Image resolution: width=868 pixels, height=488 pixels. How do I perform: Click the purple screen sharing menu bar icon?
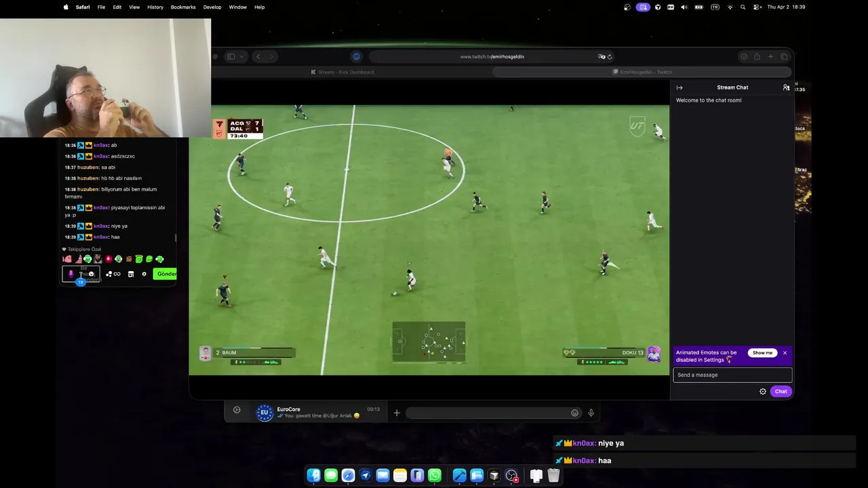[644, 7]
